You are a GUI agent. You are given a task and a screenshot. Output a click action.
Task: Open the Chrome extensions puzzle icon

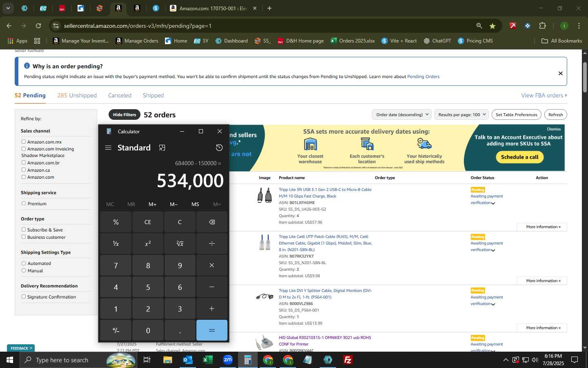[542, 26]
